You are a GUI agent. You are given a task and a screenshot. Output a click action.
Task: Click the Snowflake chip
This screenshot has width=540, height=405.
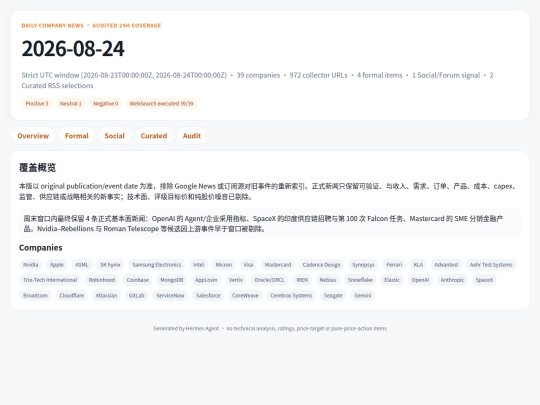(x=360, y=280)
